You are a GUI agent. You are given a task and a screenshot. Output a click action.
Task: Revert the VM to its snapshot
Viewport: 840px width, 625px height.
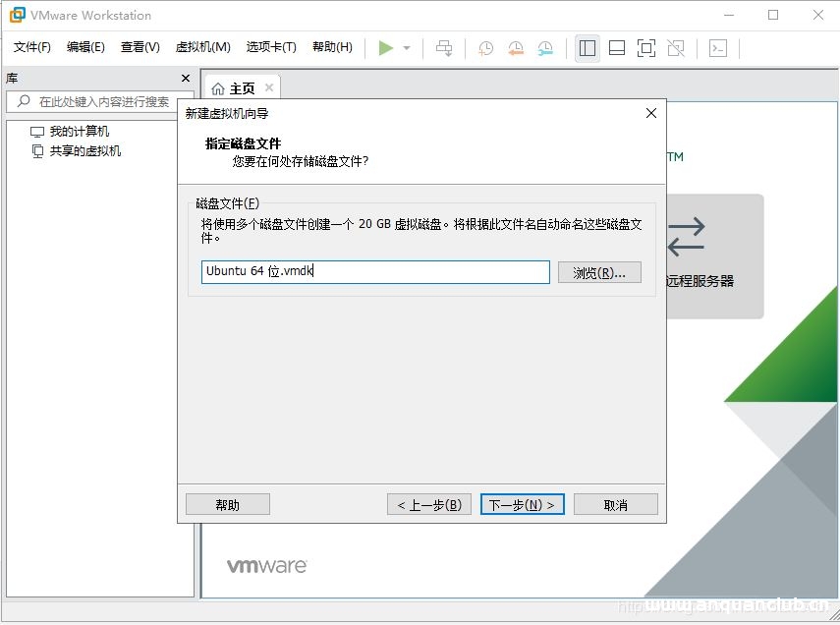515,47
